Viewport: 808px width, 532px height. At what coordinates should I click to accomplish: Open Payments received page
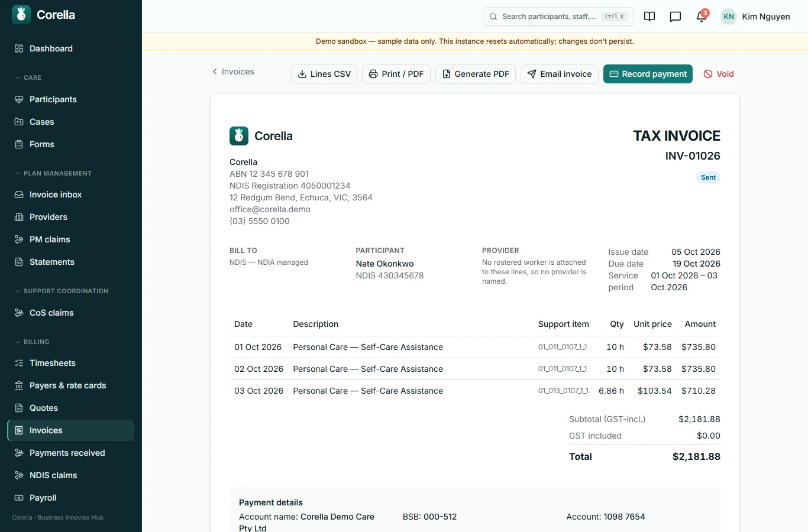click(x=71, y=453)
